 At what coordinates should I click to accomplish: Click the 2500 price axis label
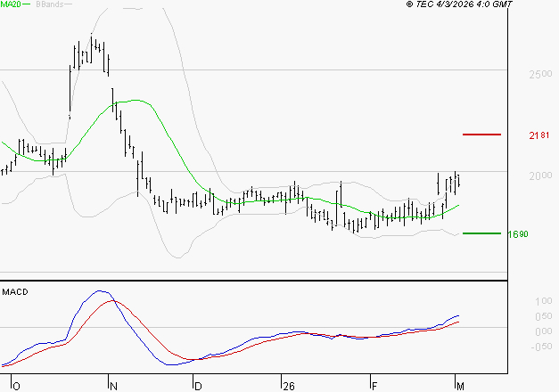pyautogui.click(x=540, y=75)
